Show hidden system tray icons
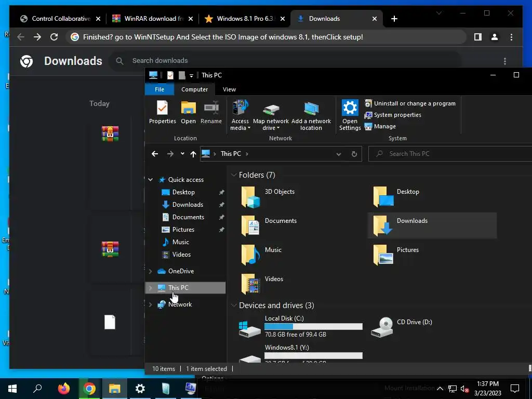This screenshot has width=532, height=399. (440, 389)
